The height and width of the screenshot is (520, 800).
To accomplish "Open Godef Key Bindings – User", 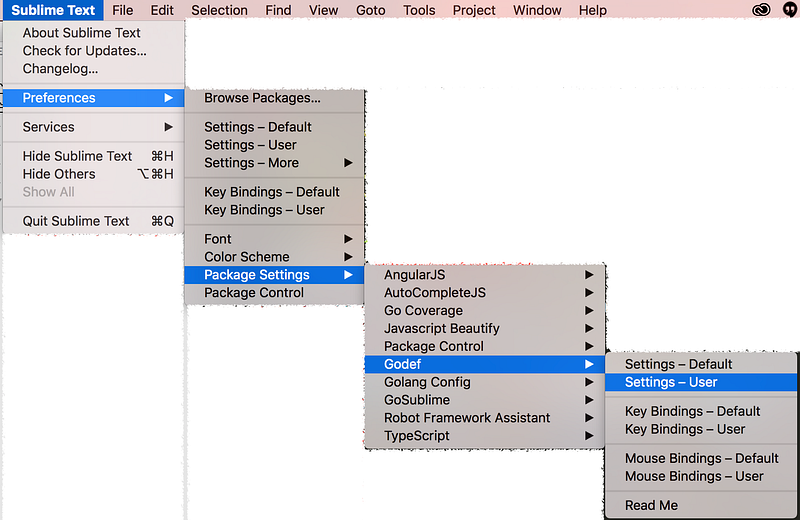I will 701,429.
